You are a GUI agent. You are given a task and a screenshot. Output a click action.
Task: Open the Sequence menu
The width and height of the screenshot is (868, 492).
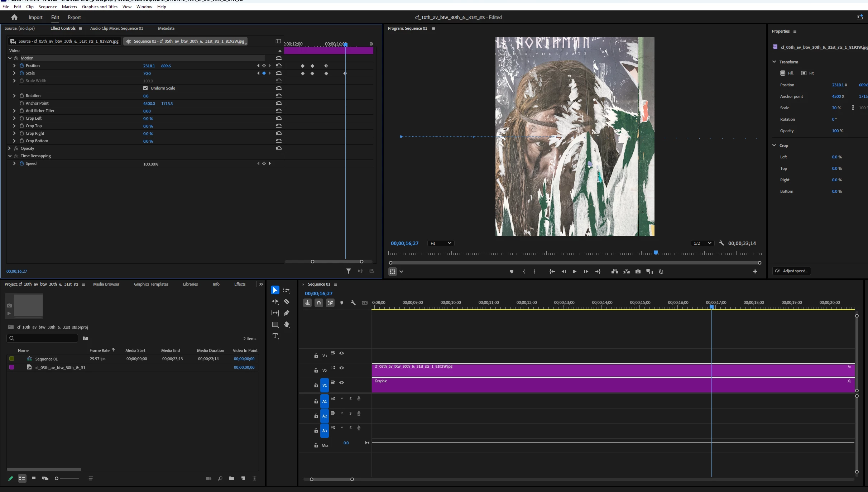click(x=48, y=7)
